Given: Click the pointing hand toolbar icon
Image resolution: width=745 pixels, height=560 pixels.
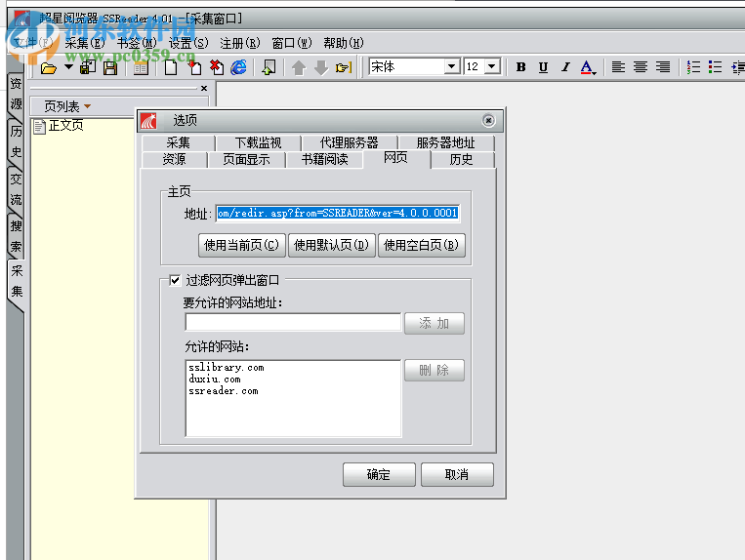Looking at the screenshot, I should 344,68.
